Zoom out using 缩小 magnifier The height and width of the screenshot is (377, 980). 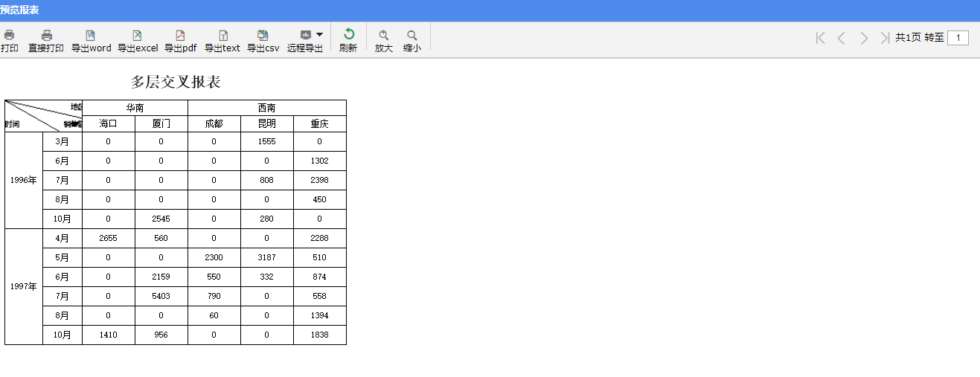click(412, 35)
